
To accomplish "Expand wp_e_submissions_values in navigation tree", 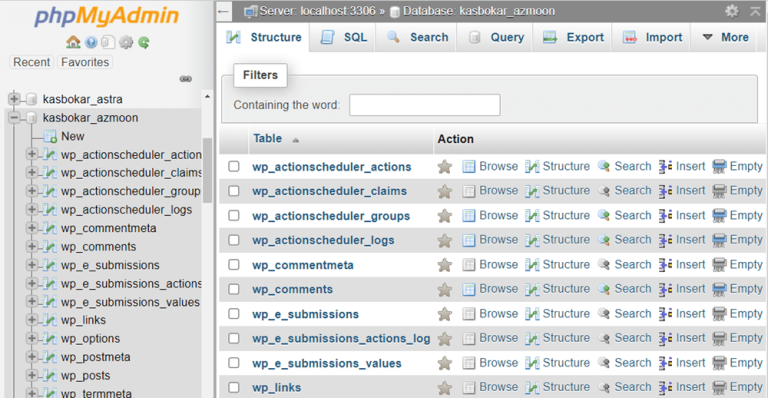I will coord(31,302).
